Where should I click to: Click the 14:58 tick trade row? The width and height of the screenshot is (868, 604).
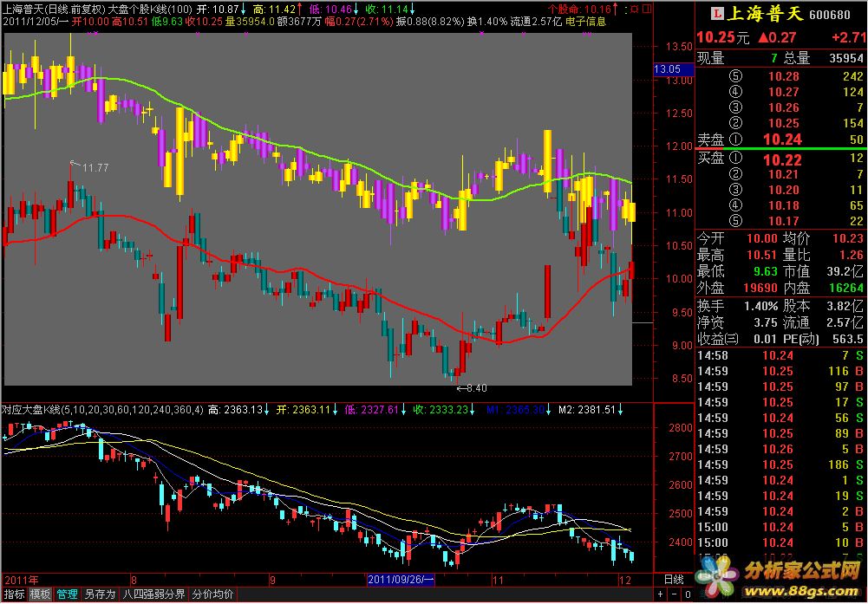pos(780,355)
